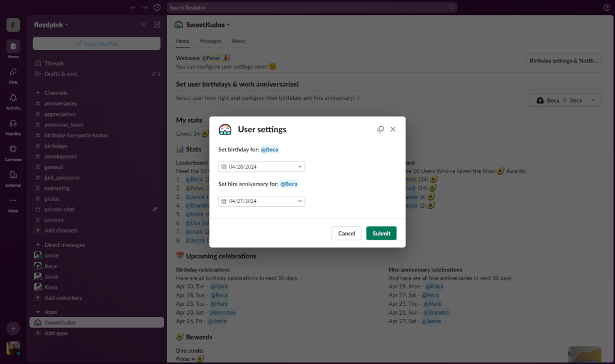
Task: Click the Submit button
Action: pos(381,233)
